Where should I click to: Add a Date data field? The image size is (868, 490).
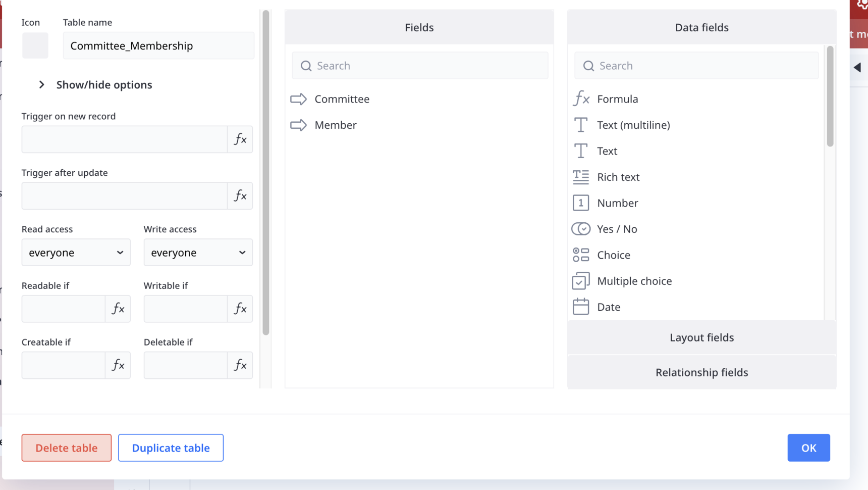(x=608, y=307)
